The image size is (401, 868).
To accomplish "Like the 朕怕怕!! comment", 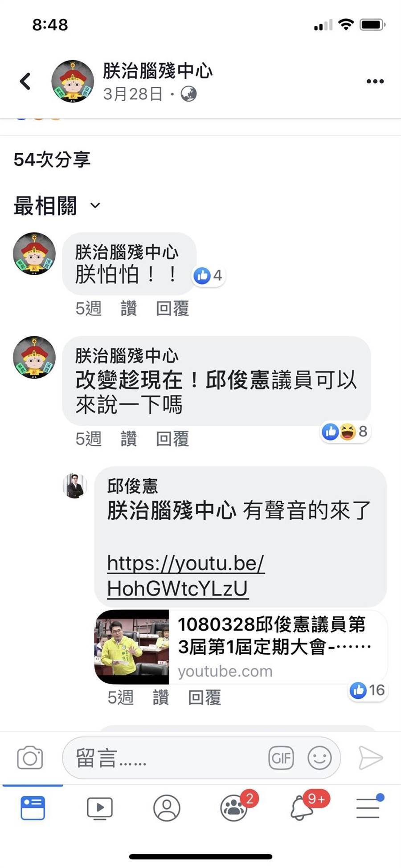I will 129,308.
